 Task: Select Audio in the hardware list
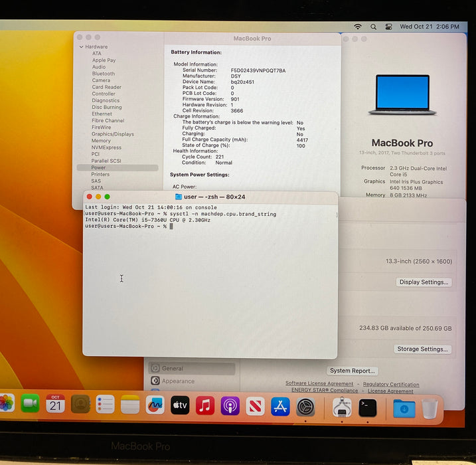(99, 67)
